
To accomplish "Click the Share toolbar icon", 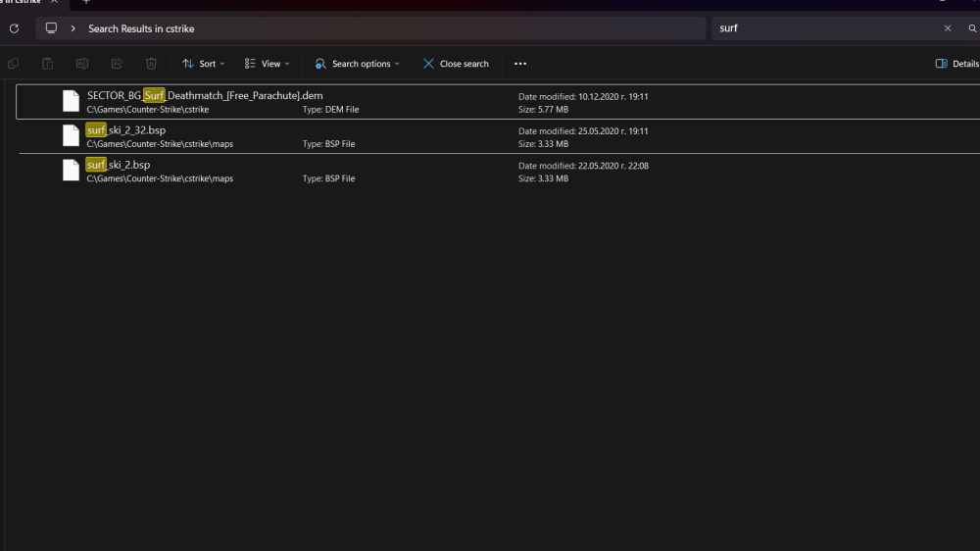I will point(117,63).
